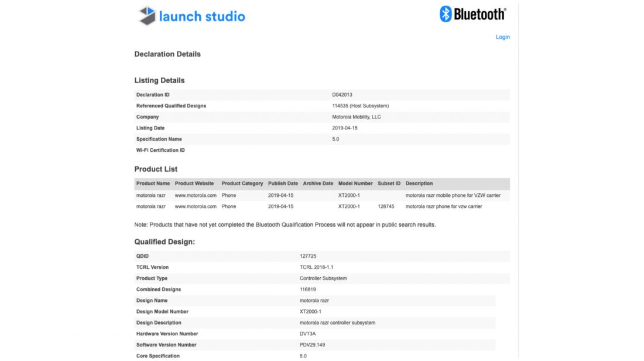Open the Login link
Image resolution: width=644 pixels, height=361 pixels.
(x=502, y=37)
